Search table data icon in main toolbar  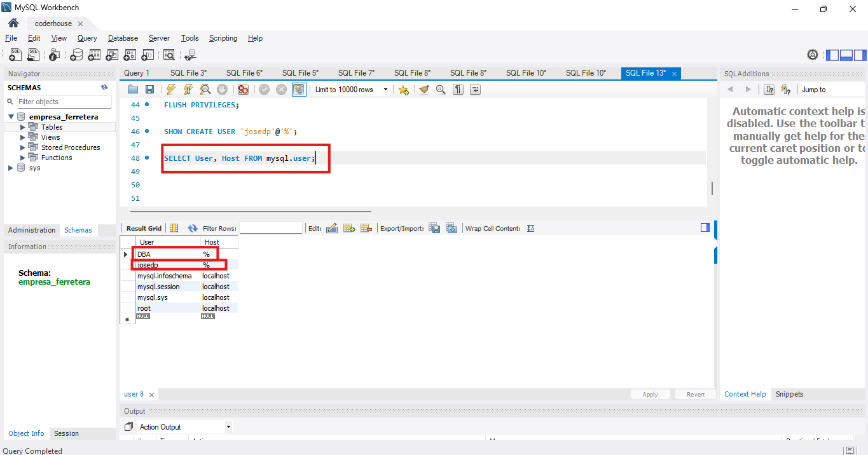169,55
